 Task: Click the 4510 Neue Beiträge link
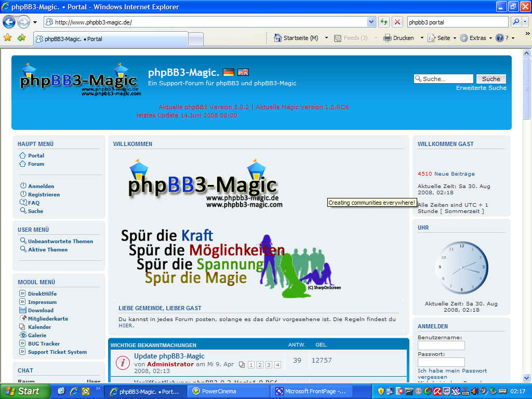point(446,174)
